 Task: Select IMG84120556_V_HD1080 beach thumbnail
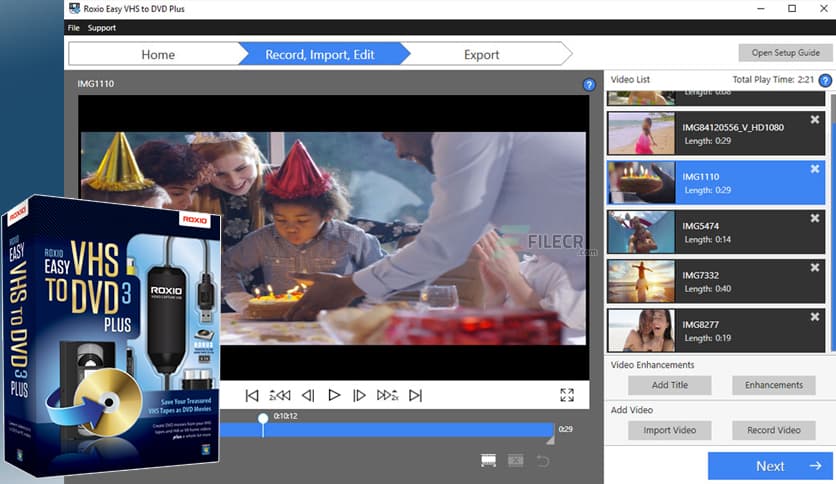click(x=641, y=133)
